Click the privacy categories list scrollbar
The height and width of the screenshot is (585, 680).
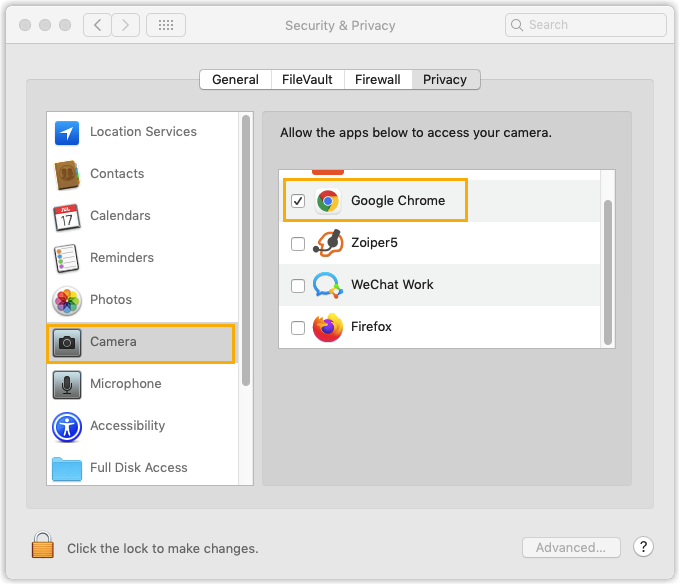(x=246, y=251)
